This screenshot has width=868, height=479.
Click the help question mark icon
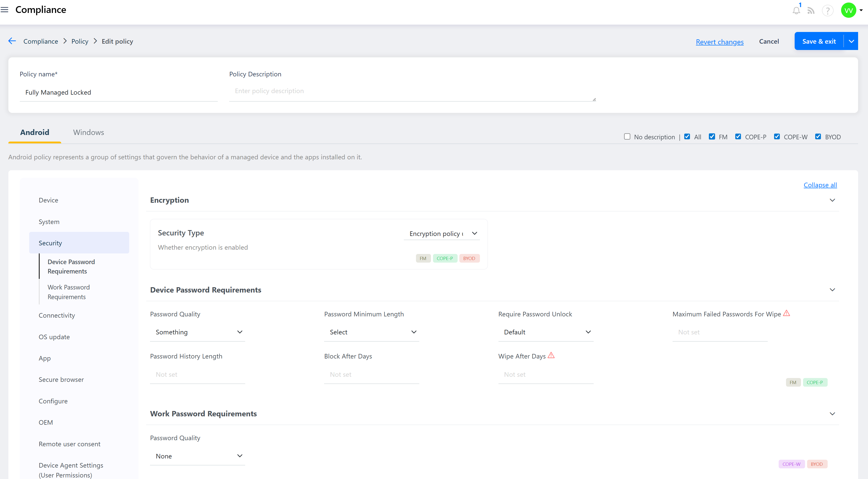click(x=827, y=11)
